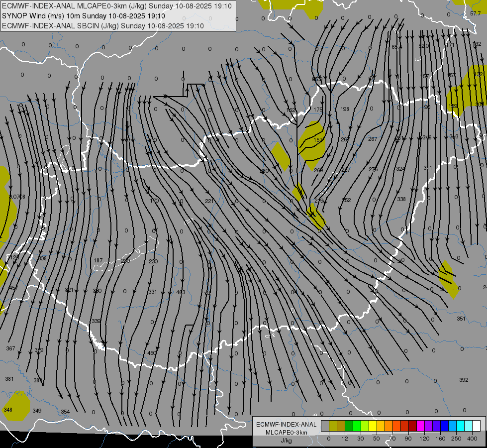Click the MLCAPE0-3km header line
Image resolution: width=487 pixels, height=448 pixels.
(117, 6)
